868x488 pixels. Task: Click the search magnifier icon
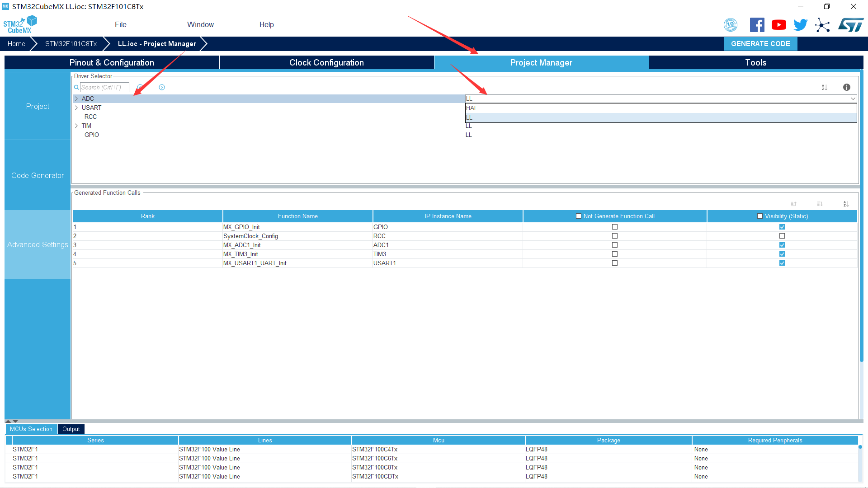(76, 87)
